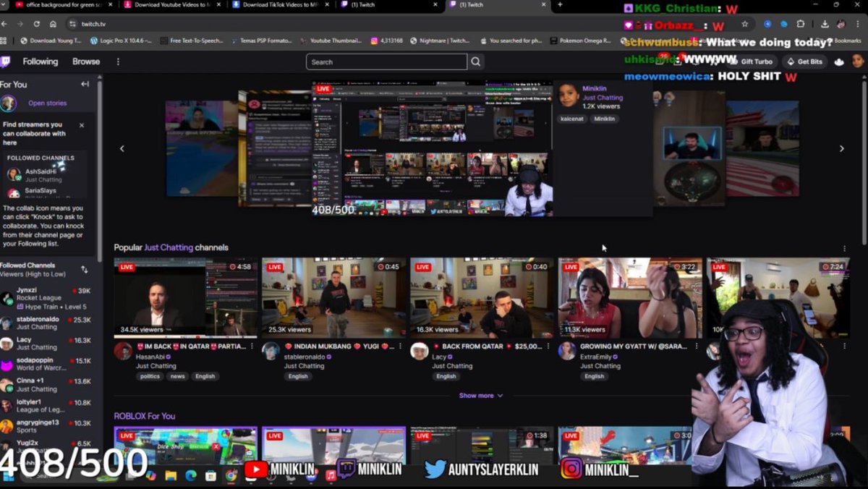Image resolution: width=868 pixels, height=489 pixels.
Task: Click into the Twitch search field
Action: click(x=386, y=61)
